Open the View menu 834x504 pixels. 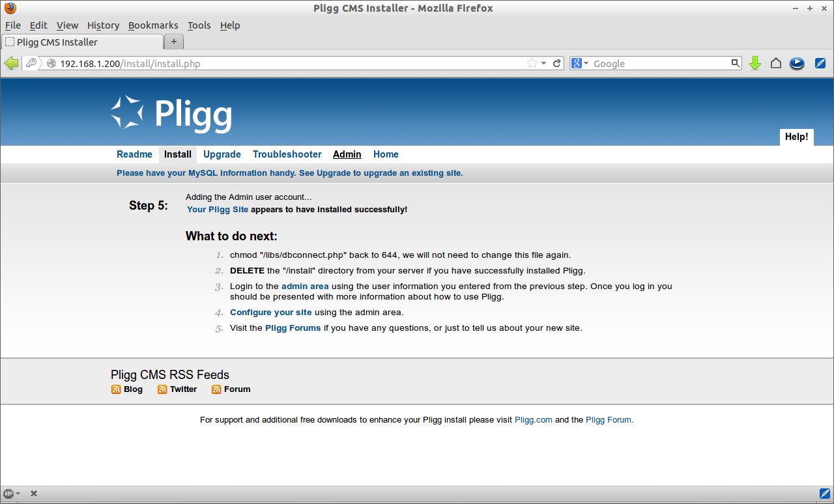point(67,25)
